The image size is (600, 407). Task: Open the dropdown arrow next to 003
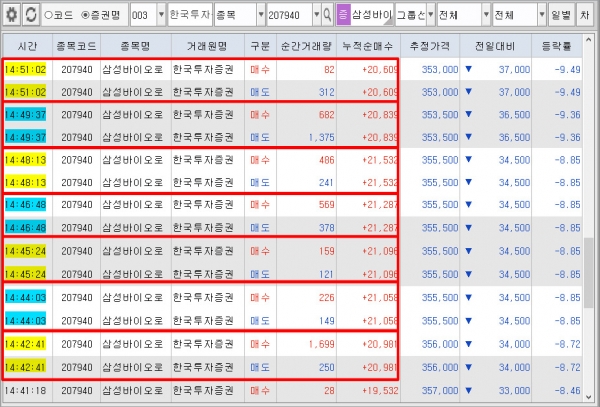pos(161,15)
